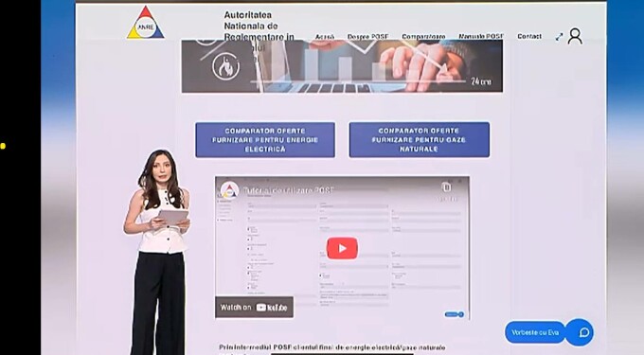The width and height of the screenshot is (644, 355).
Task: Go to the Acasă menu item
Action: click(325, 37)
